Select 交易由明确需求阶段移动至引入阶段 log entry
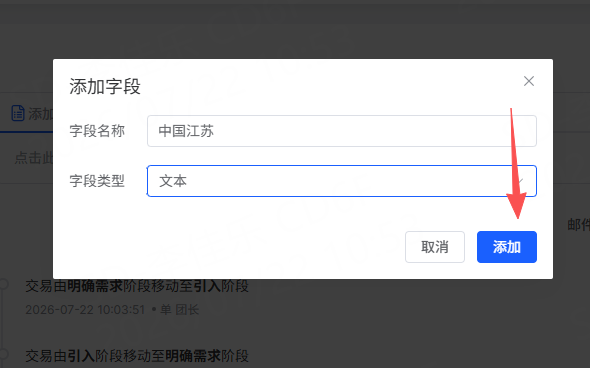 (137, 286)
